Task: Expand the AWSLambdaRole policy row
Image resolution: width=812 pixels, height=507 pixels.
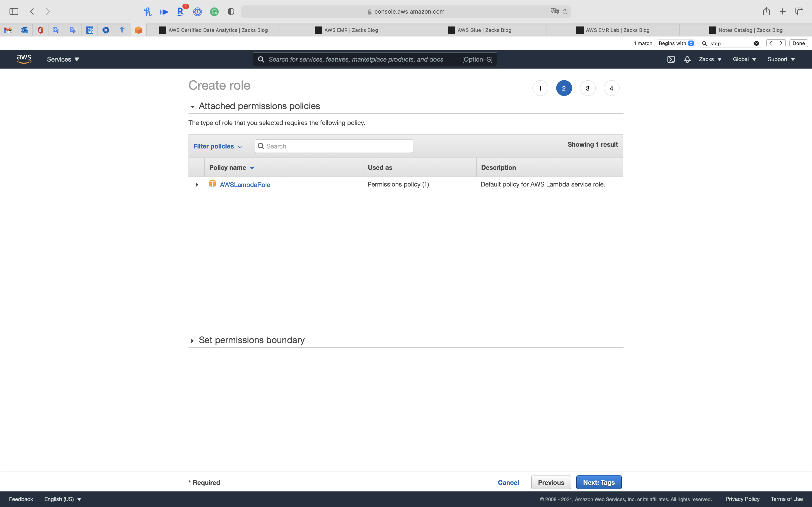Action: pos(197,185)
